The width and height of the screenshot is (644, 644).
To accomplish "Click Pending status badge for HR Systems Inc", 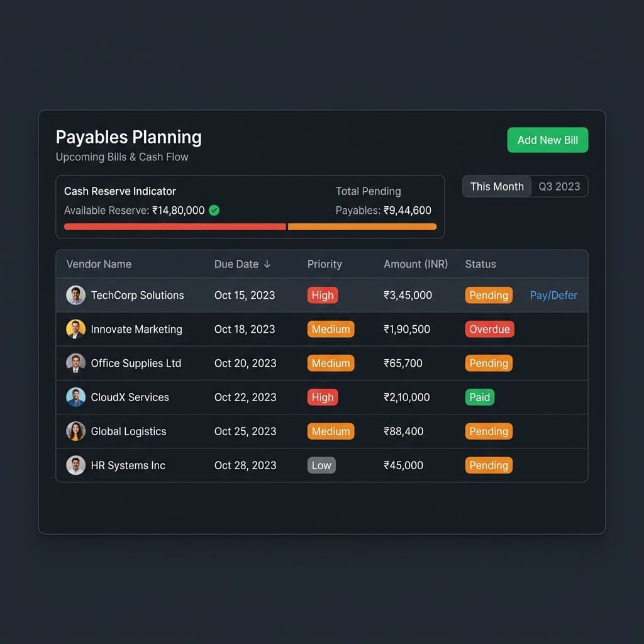I will [489, 465].
